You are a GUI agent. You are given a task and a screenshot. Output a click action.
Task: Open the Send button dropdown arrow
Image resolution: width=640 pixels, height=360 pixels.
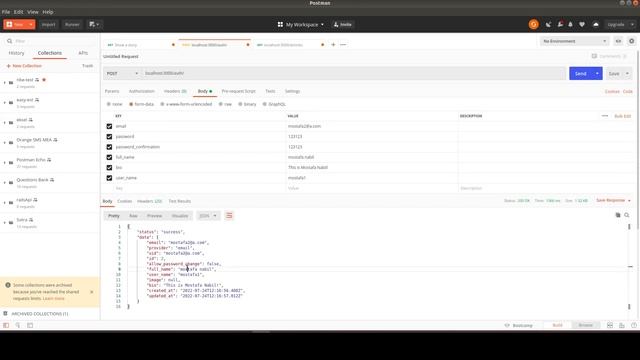click(597, 73)
